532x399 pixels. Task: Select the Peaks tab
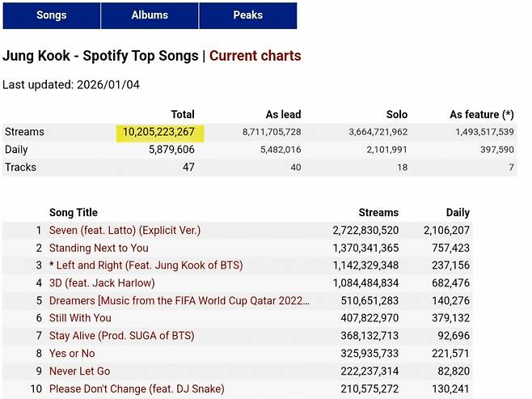247,15
